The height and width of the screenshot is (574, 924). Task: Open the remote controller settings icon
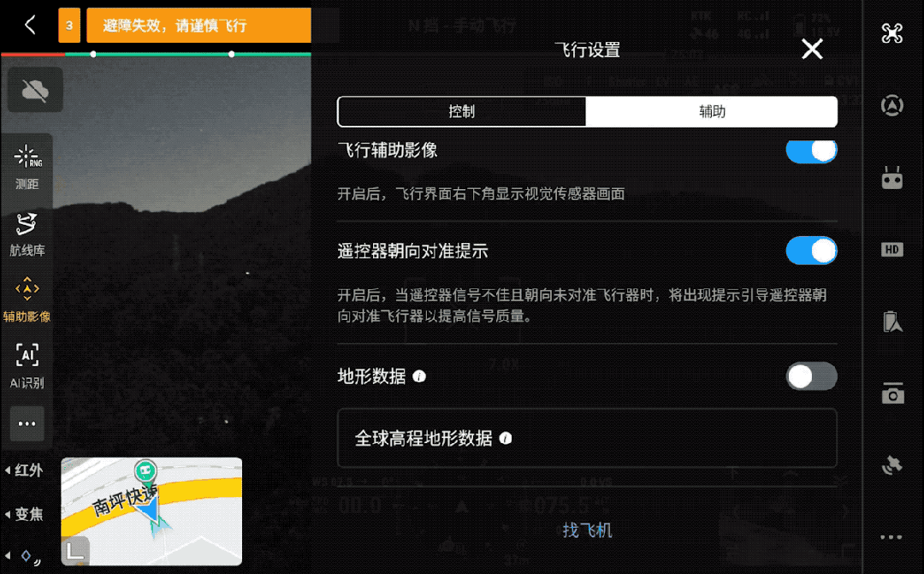point(891,178)
